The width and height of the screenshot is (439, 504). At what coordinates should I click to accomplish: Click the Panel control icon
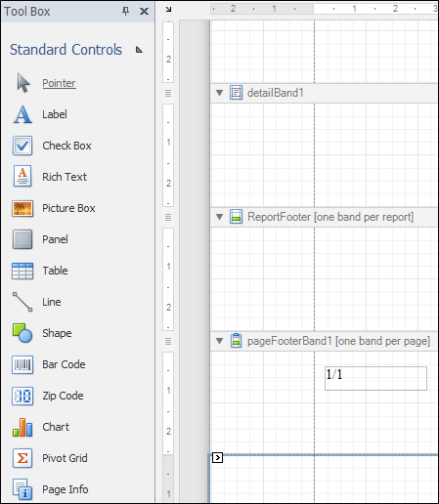tap(22, 239)
